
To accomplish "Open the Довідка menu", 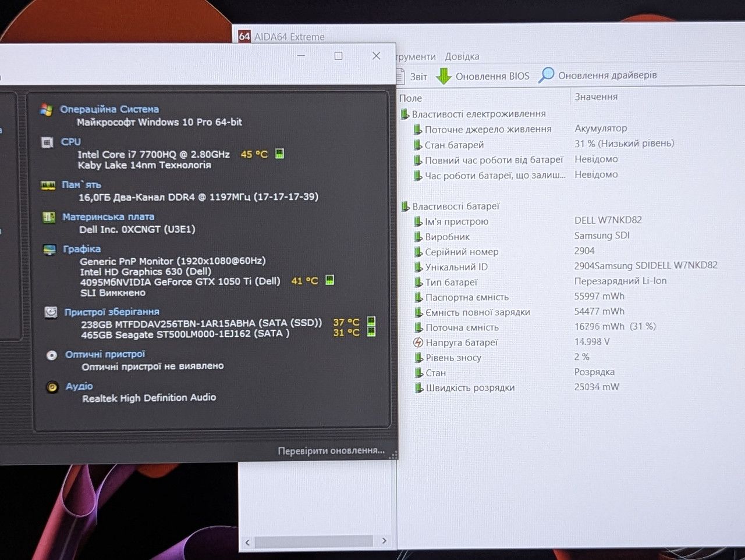I will click(x=462, y=56).
